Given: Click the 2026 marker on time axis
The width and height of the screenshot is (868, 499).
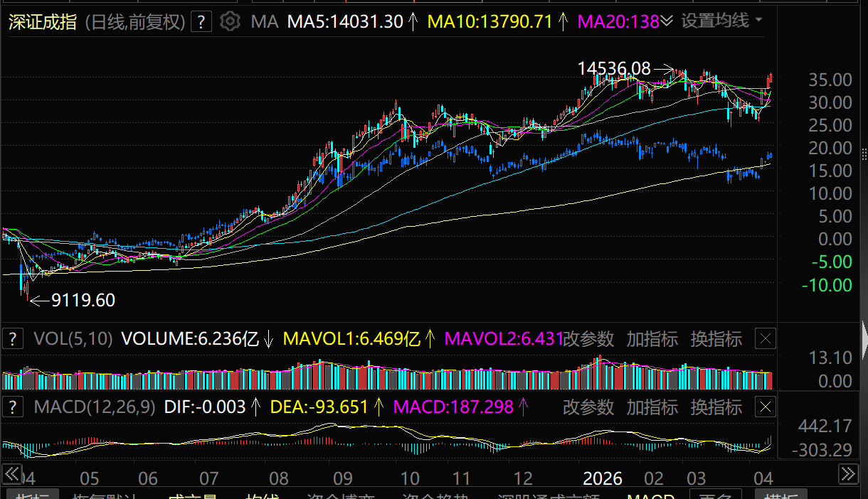Looking at the screenshot, I should [x=603, y=477].
